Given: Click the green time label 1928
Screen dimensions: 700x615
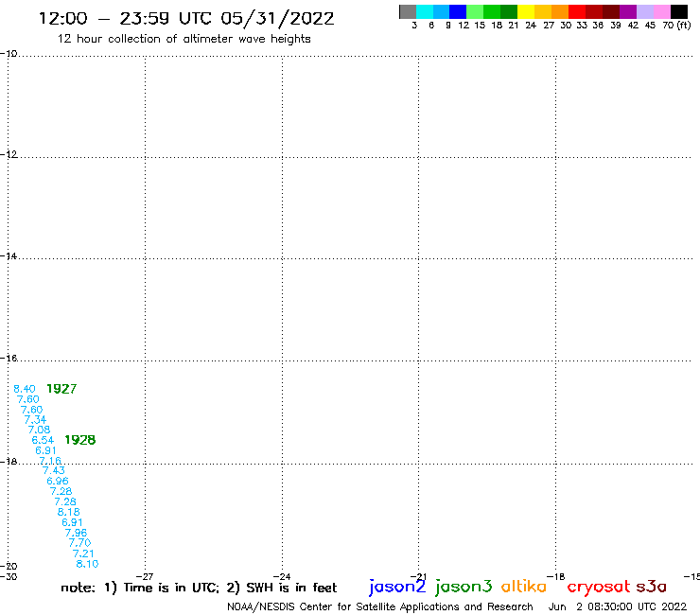Looking at the screenshot, I should click(x=80, y=440).
